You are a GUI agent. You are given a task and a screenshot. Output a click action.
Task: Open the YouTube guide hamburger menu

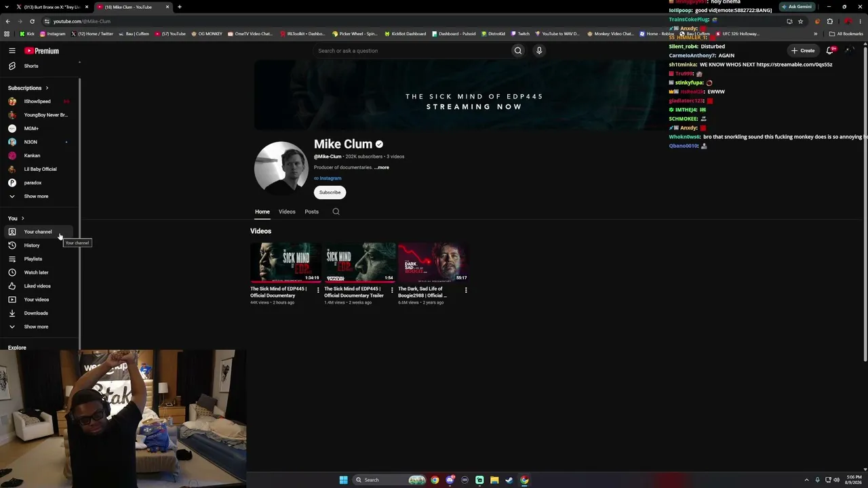click(12, 51)
